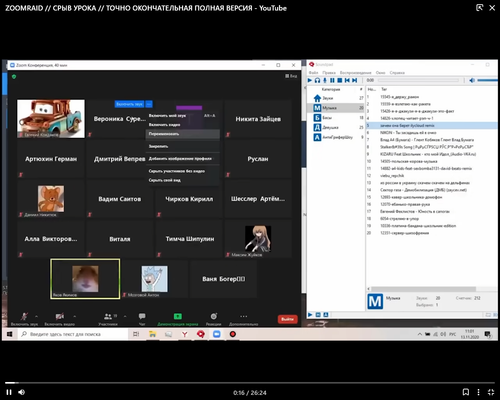
Task: Click Soundpad toolbar pause button
Action: (332, 80)
